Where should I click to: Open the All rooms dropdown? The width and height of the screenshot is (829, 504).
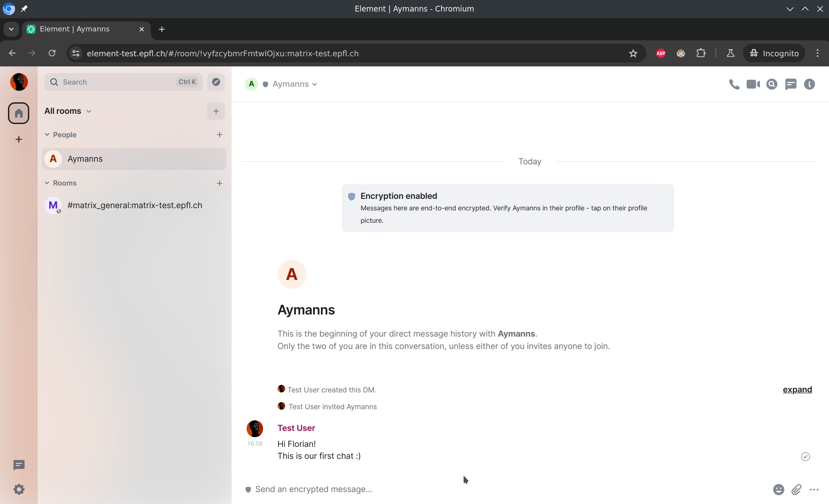[68, 111]
